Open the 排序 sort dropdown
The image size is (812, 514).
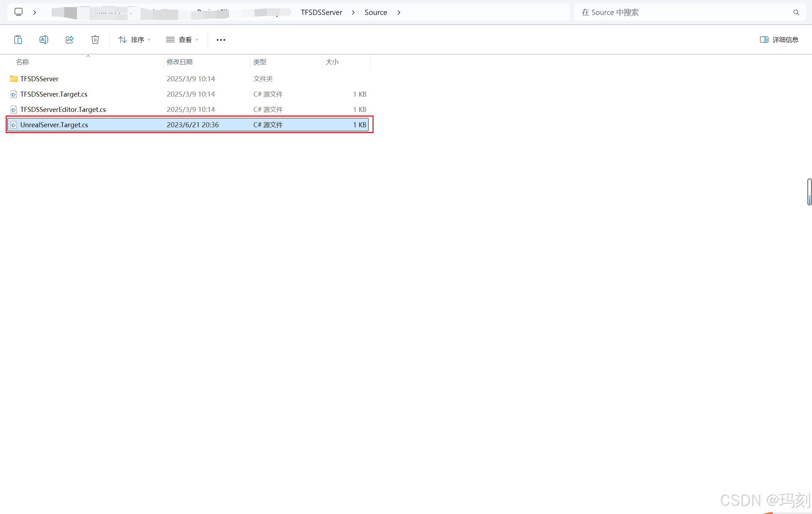pos(134,40)
